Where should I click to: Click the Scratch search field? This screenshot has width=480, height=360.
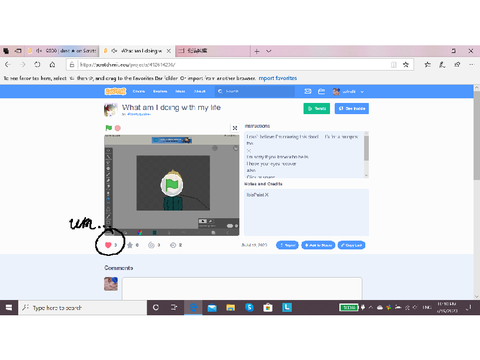[255, 91]
